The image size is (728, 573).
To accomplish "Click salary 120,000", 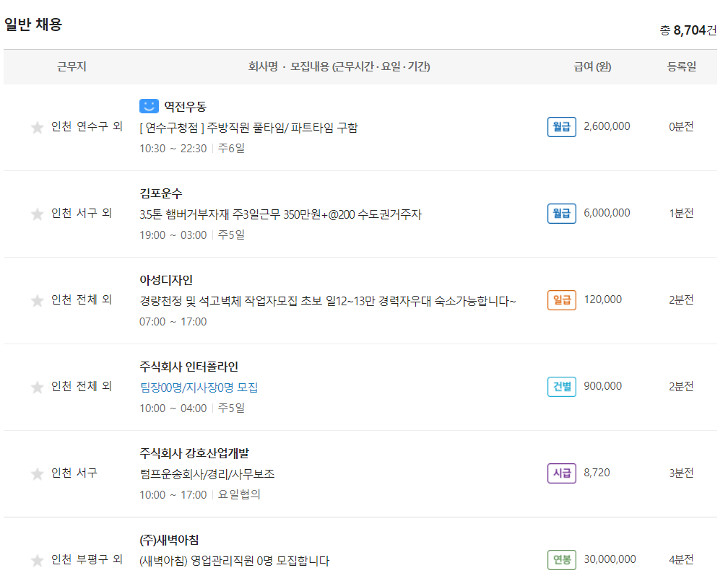I will [602, 299].
